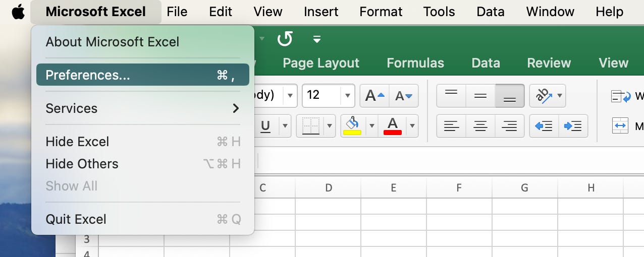The height and width of the screenshot is (257, 644).
Task: Select column G header
Action: (525, 188)
